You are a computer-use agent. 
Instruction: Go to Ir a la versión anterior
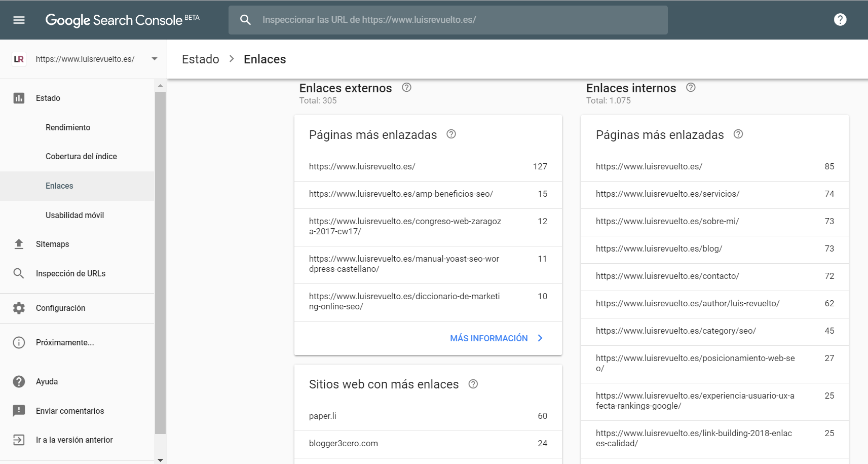coord(74,440)
